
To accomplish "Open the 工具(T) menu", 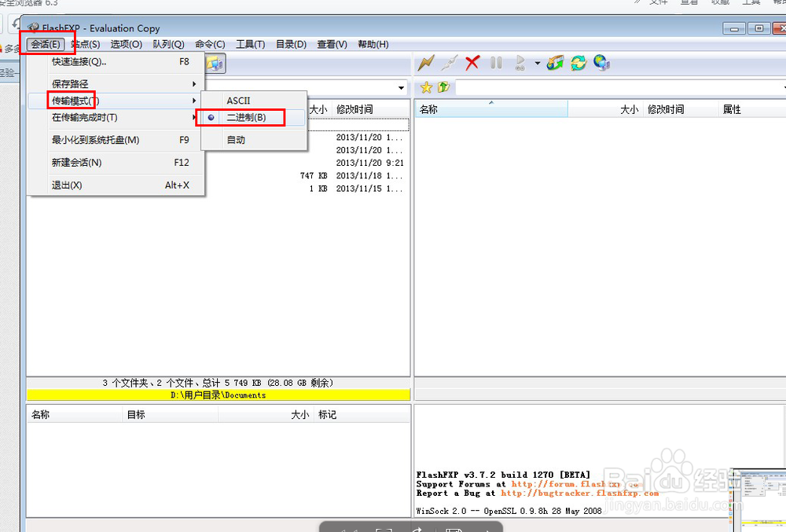I will pos(251,44).
